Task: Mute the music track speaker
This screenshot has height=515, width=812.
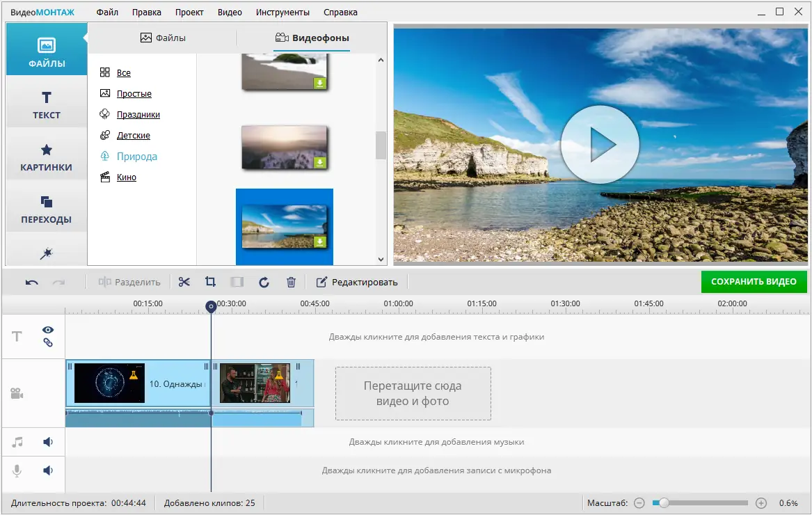Action: pos(48,442)
